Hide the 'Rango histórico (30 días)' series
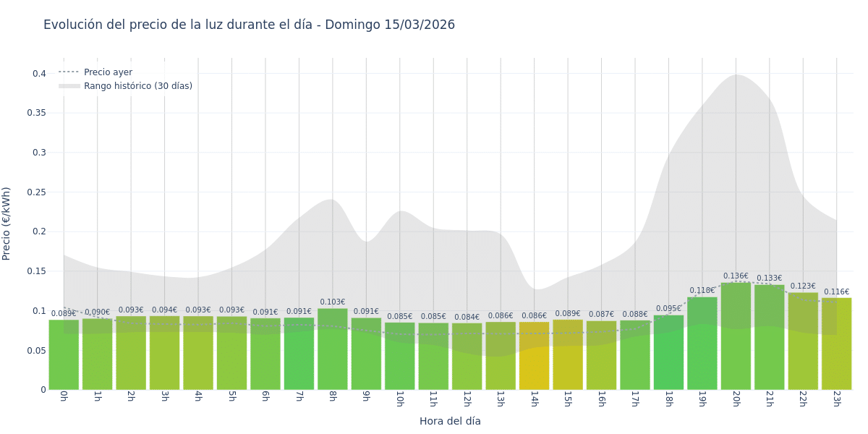The height and width of the screenshot is (434, 868). click(x=137, y=86)
